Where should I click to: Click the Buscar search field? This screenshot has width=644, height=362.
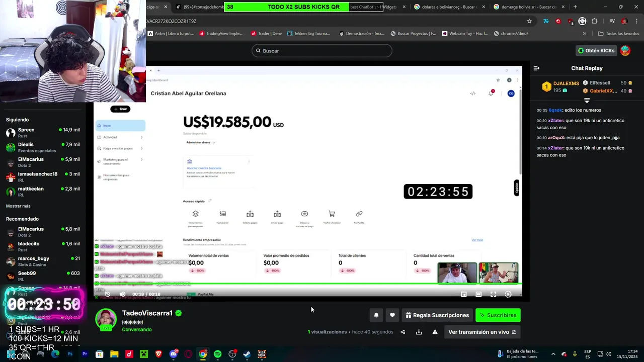pyautogui.click(x=322, y=51)
